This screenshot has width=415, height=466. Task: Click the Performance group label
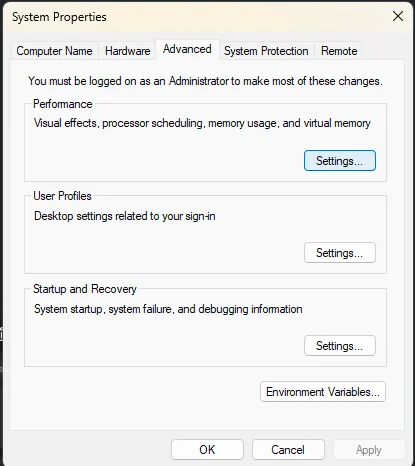coord(63,104)
